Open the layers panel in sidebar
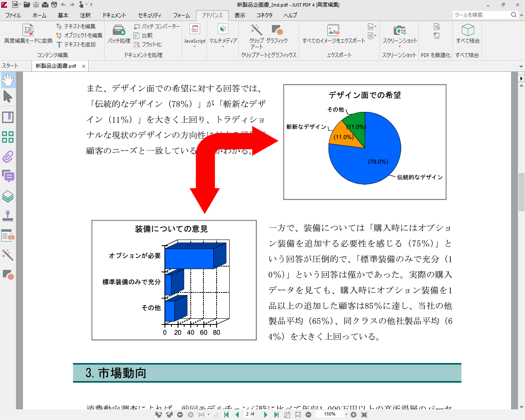The image size is (525, 420). [x=8, y=196]
